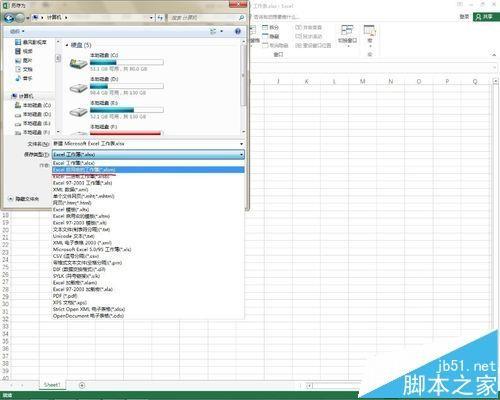Viewport: 500px width, 400px height.
Task: Go back using the Save As back arrow
Action: (x=8, y=17)
